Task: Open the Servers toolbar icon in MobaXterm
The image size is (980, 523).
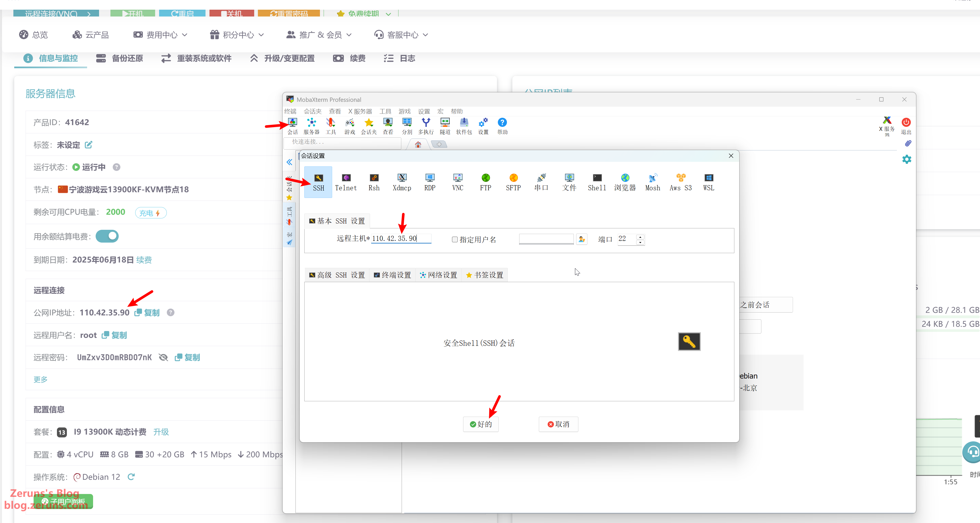Action: [311, 126]
